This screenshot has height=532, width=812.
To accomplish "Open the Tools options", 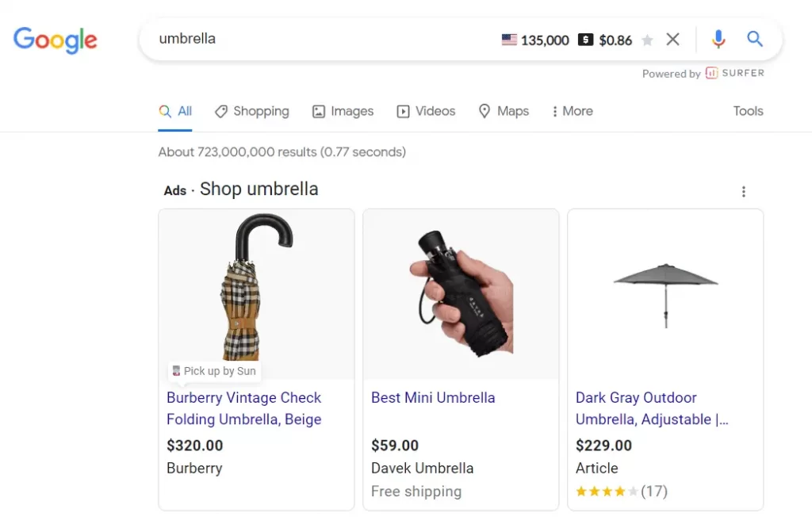I will (x=748, y=111).
